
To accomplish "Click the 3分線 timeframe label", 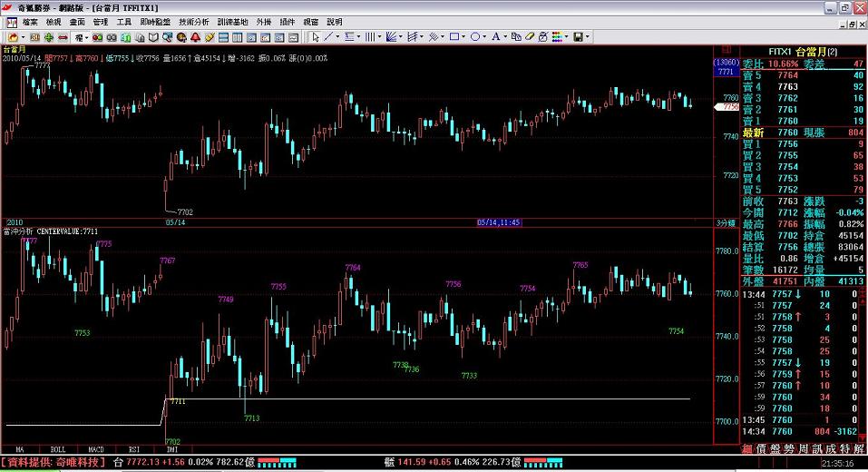I will 725,221.
